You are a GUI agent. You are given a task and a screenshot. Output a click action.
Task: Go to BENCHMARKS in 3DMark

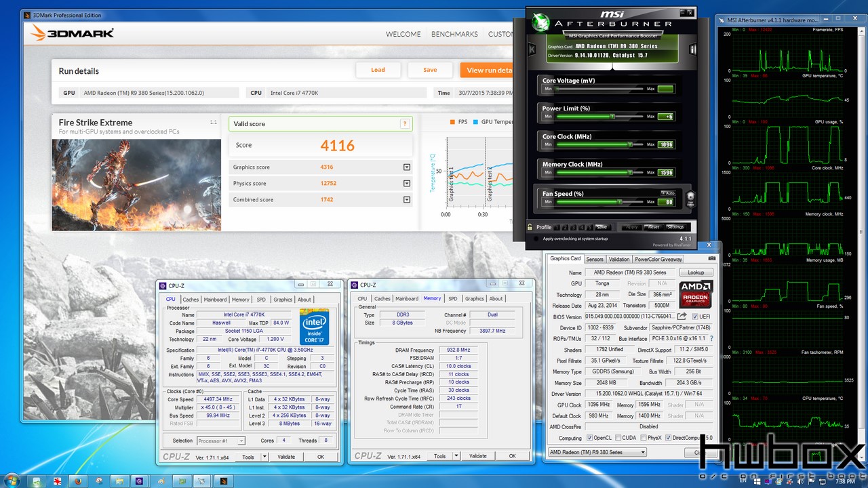click(454, 34)
